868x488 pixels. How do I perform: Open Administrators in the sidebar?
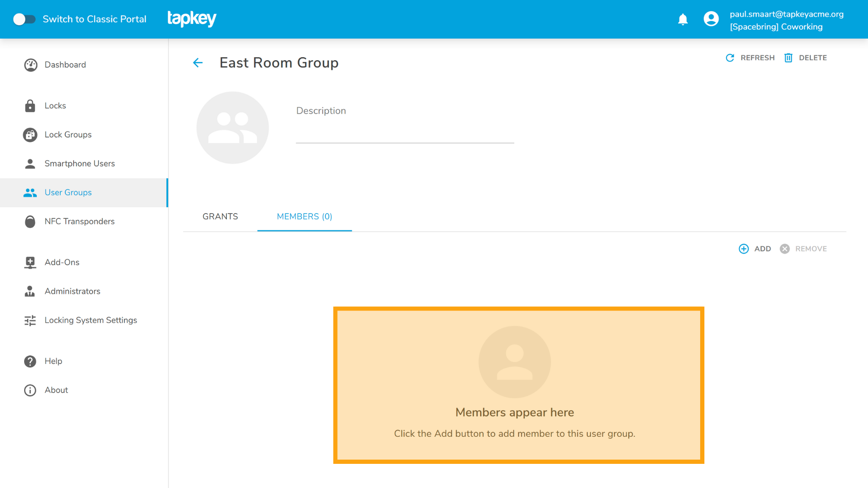(x=84, y=291)
